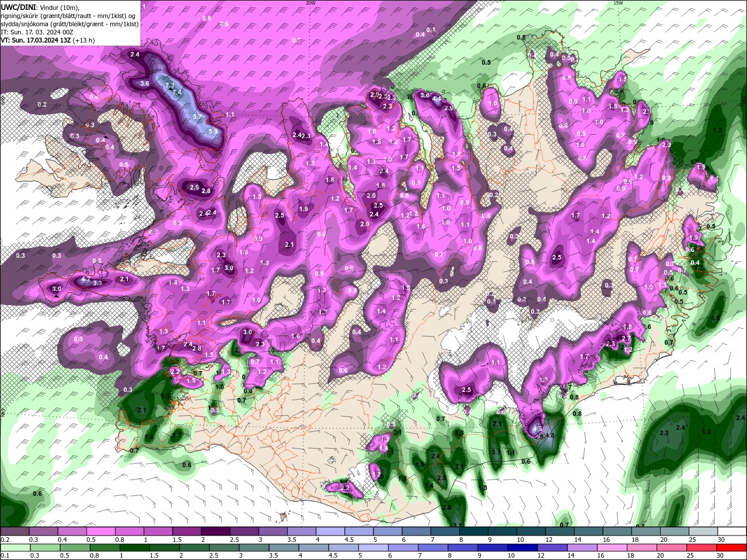Click the '5.7' snowfall value on the map
Viewport: 747px width, 560px height.
[197, 117]
